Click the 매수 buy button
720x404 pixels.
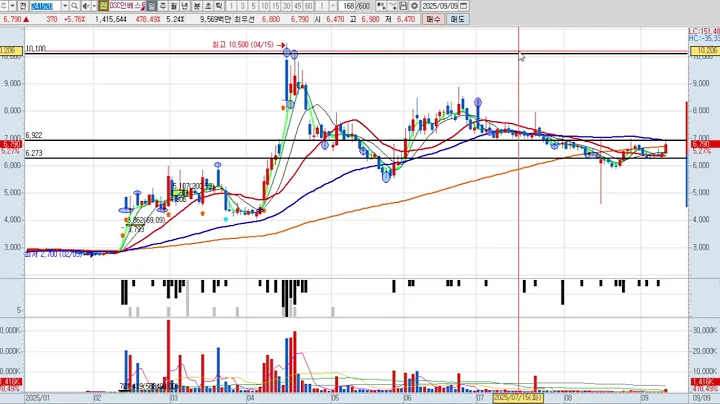(x=433, y=19)
